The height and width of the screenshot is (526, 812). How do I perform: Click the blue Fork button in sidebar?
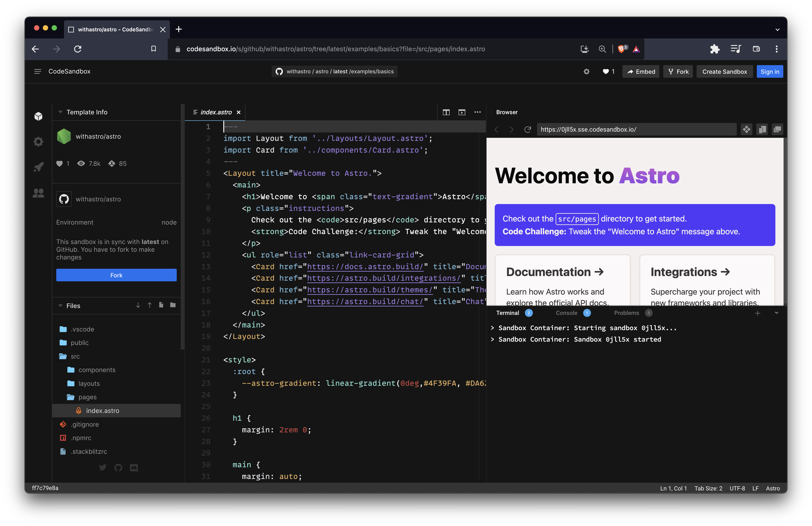click(x=116, y=275)
